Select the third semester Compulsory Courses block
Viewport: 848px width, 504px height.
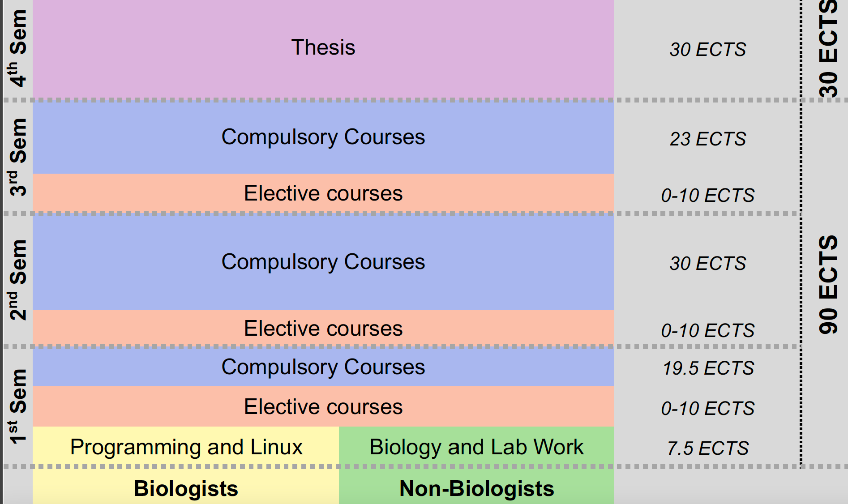[x=323, y=137]
